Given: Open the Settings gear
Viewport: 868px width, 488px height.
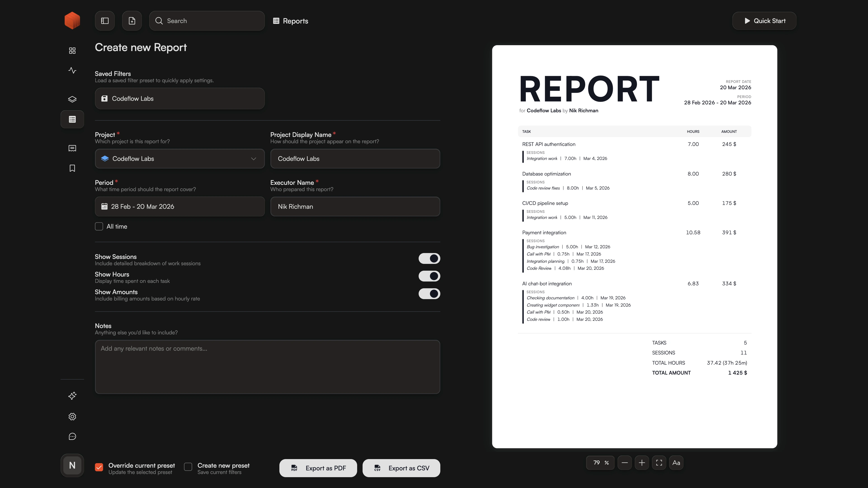Looking at the screenshot, I should (x=72, y=417).
